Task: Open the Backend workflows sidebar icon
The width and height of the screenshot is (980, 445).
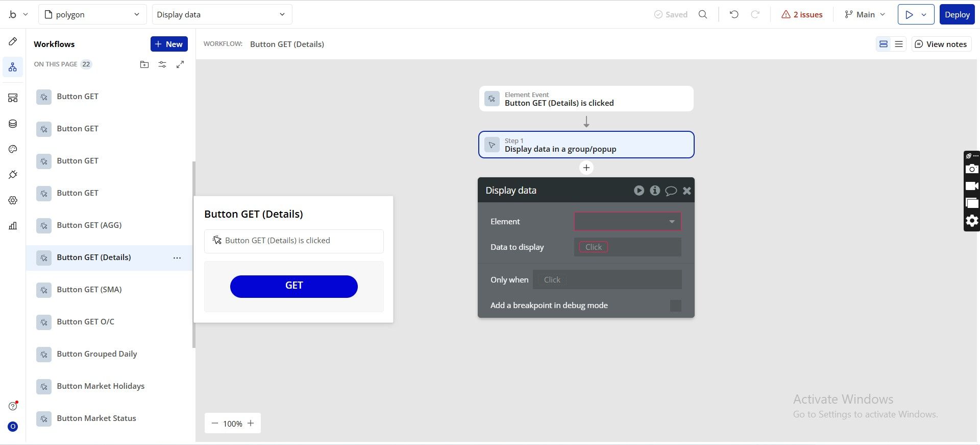Action: click(13, 98)
